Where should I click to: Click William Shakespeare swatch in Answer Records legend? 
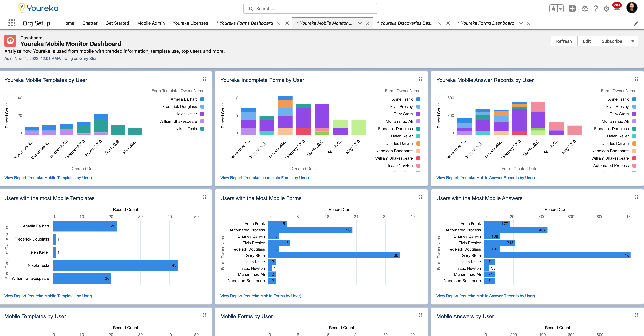[x=634, y=158]
